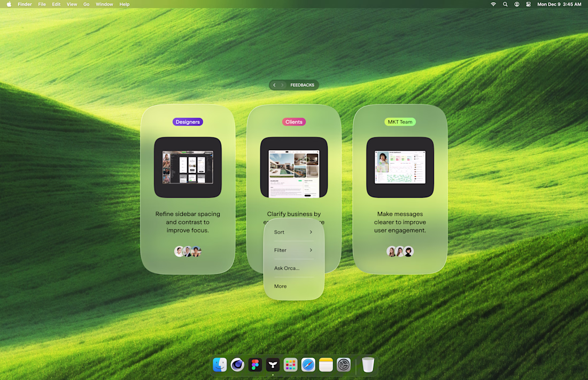Open System Settings from the dock
588x380 pixels.
[344, 365]
